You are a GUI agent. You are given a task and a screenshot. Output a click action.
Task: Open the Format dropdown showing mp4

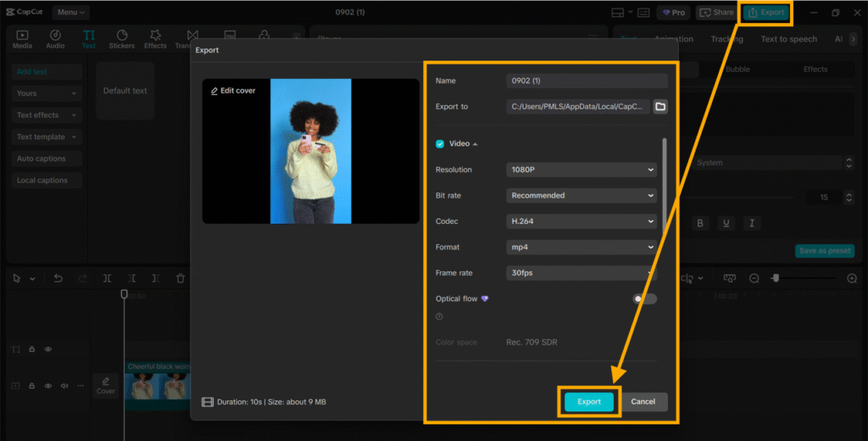coord(581,247)
